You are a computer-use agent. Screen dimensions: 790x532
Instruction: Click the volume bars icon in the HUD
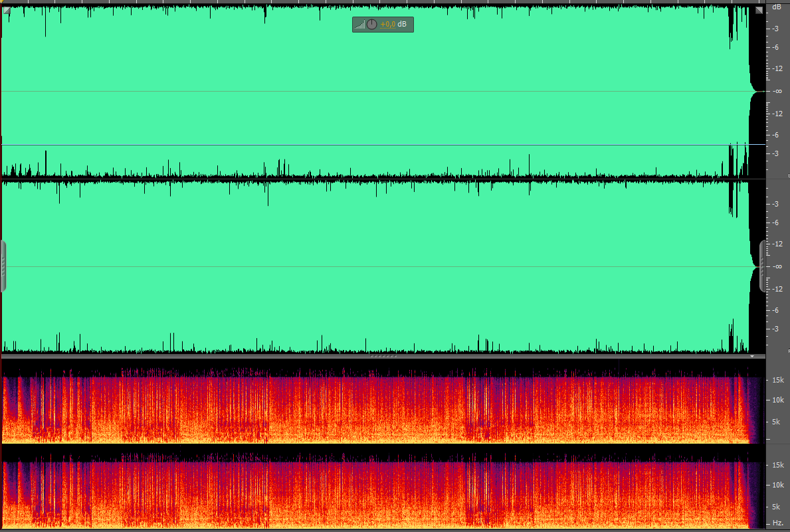coord(359,24)
